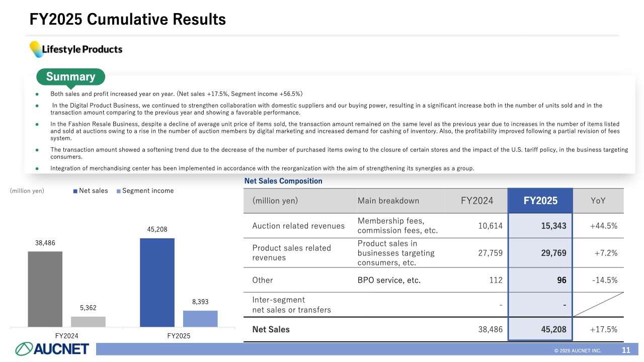Click the Product sales related revenues label
This screenshot has height=362, width=644.
click(x=291, y=253)
